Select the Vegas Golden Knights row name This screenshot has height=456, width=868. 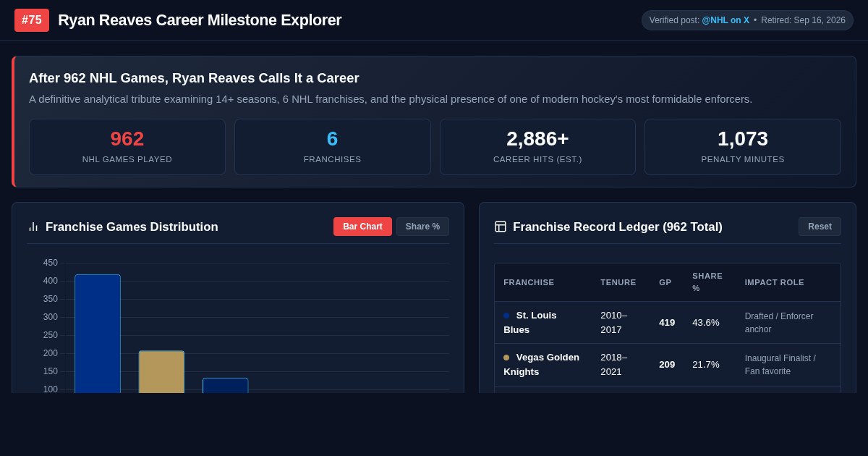coord(542,365)
